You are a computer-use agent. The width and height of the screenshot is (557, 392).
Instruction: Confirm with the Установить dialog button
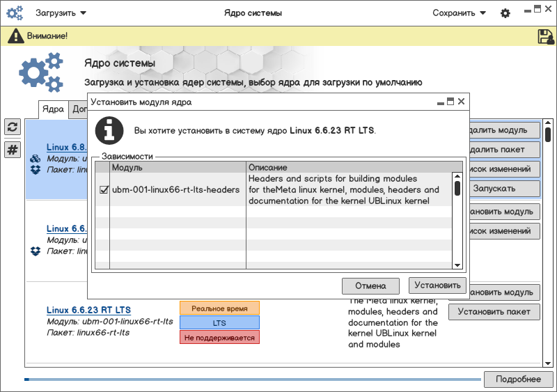437,285
